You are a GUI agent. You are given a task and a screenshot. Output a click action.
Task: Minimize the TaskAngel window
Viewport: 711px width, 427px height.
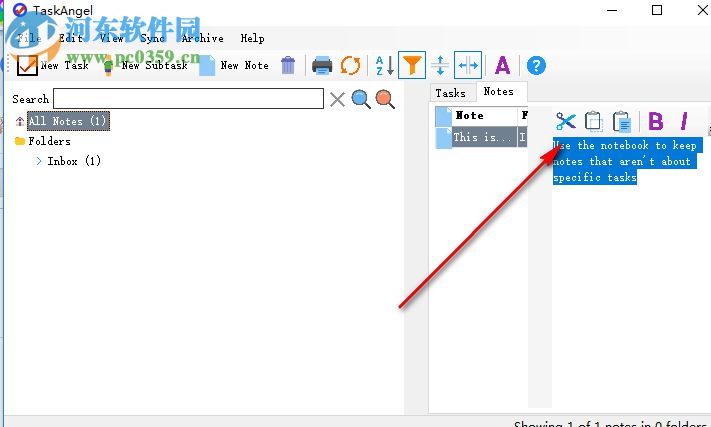pyautogui.click(x=612, y=10)
